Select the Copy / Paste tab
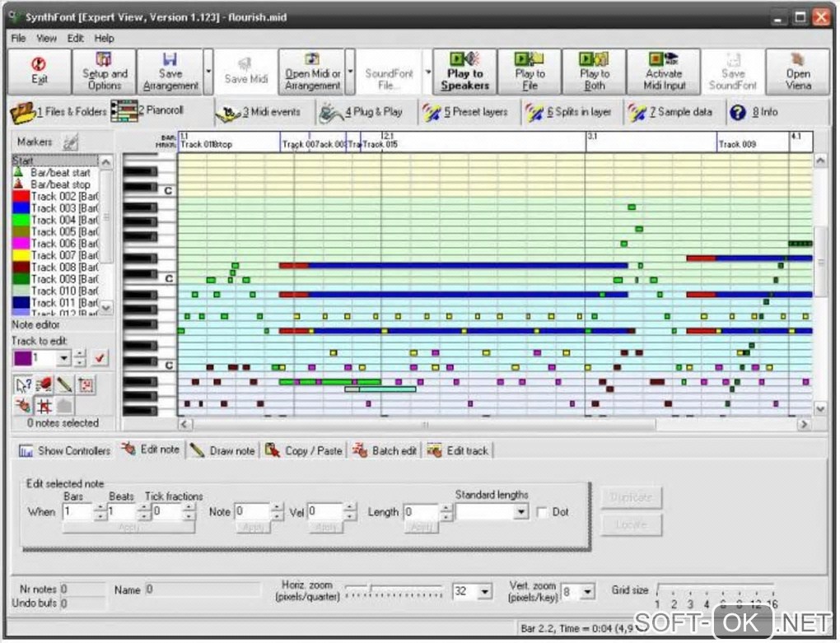 [304, 451]
